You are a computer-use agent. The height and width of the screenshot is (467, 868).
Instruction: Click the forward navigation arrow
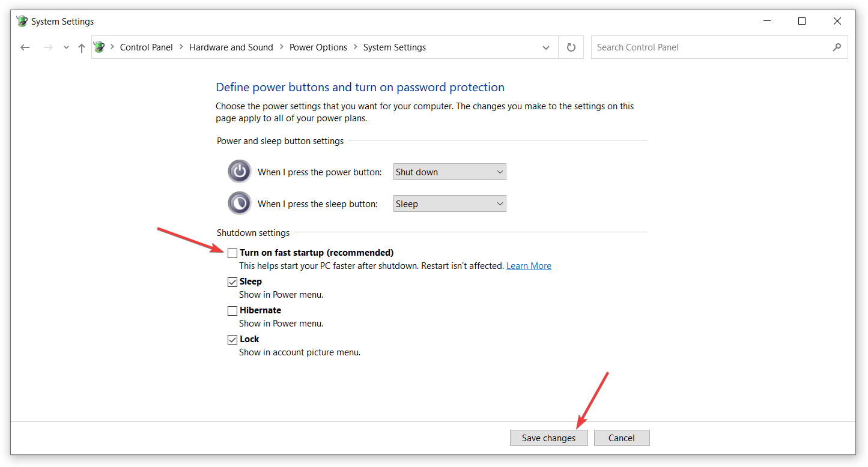[x=48, y=47]
